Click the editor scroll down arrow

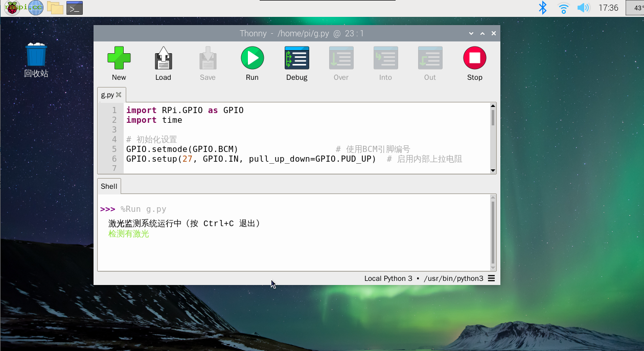[493, 170]
